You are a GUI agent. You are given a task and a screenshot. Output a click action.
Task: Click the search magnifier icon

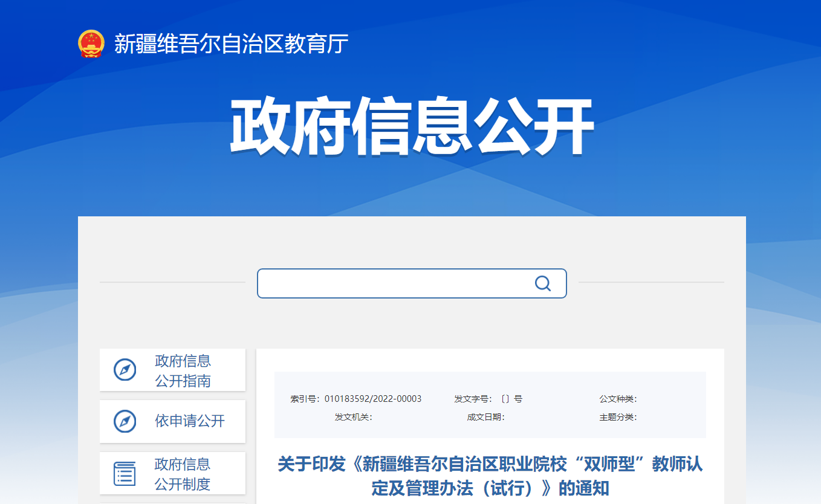pos(543,283)
